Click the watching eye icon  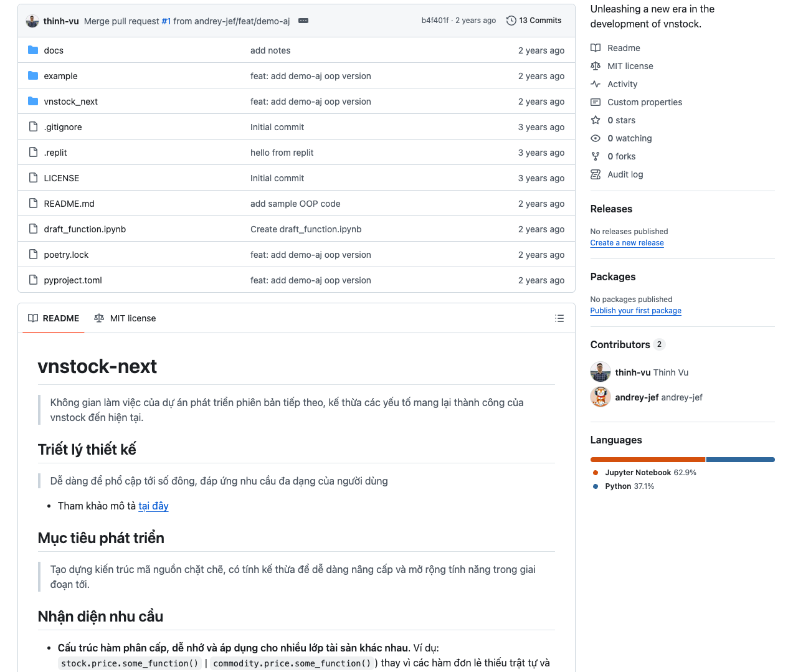pyautogui.click(x=596, y=138)
